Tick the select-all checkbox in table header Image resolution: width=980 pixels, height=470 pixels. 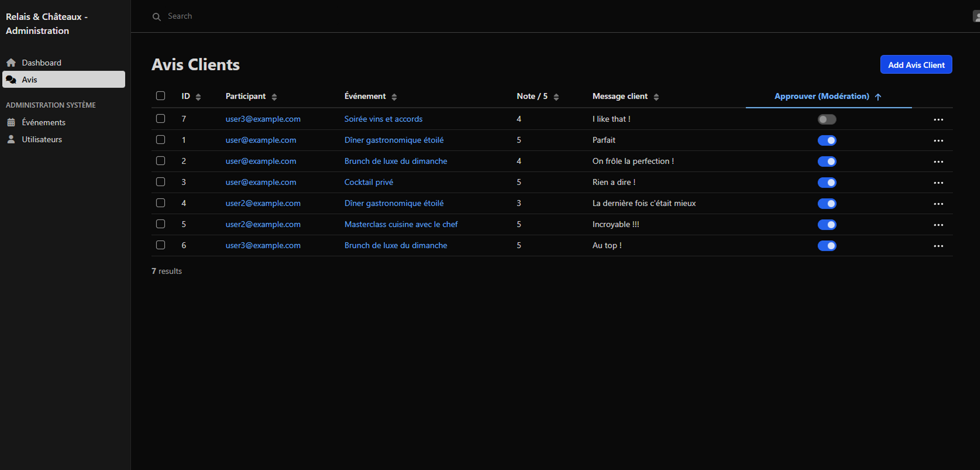(x=161, y=96)
